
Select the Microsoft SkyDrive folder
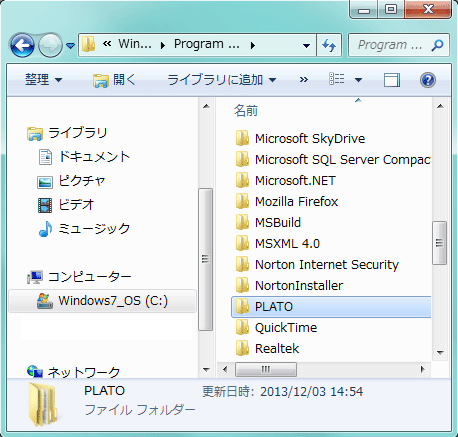[300, 139]
